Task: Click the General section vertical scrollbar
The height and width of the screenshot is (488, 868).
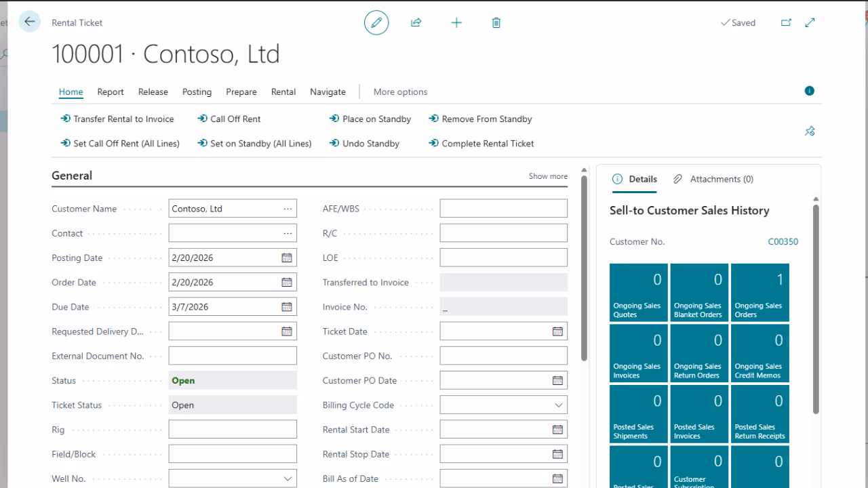Action: [x=584, y=268]
